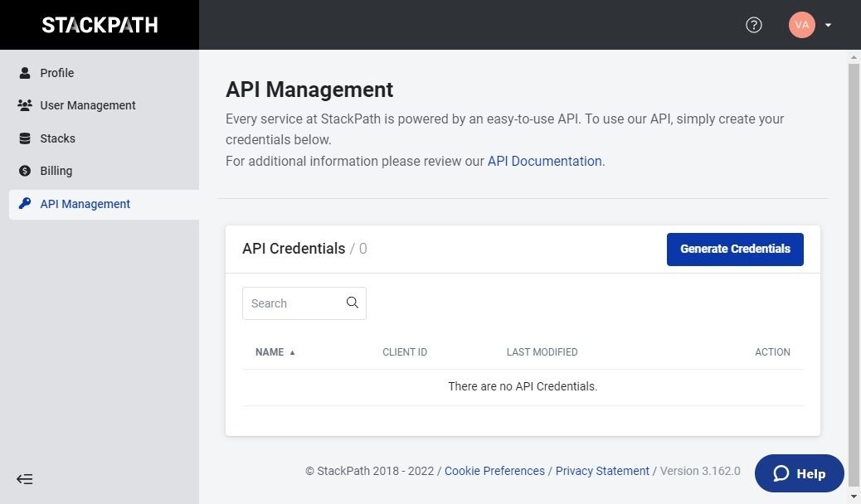Click the User Management group icon
861x504 pixels.
pos(25,105)
